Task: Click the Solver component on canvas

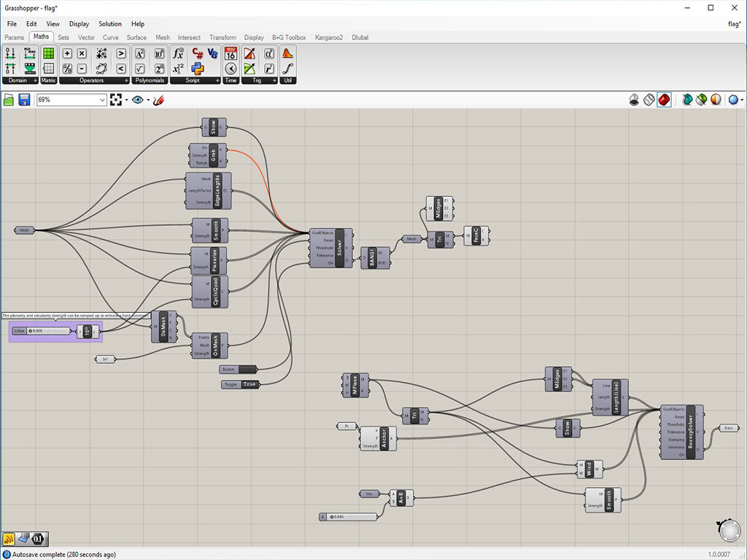Action: 339,248
